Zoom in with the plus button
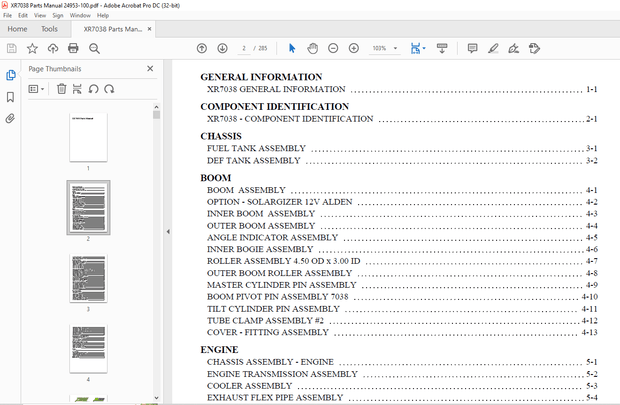Screen dimensions: 620x405 pos(353,48)
